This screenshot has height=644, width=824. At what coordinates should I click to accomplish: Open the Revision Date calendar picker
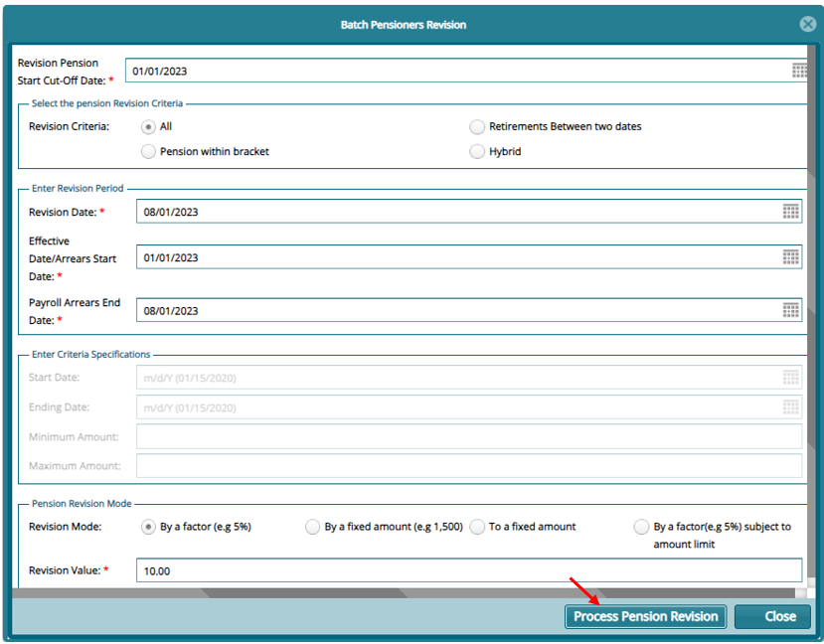(791, 211)
